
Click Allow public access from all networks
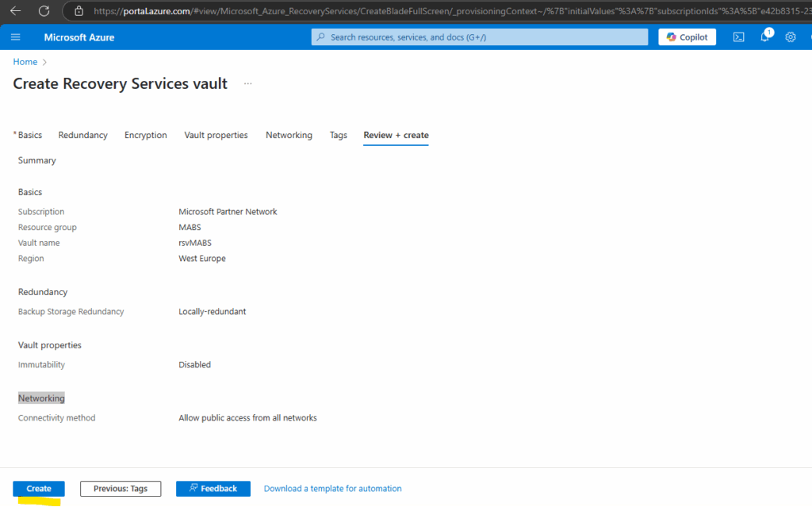247,418
